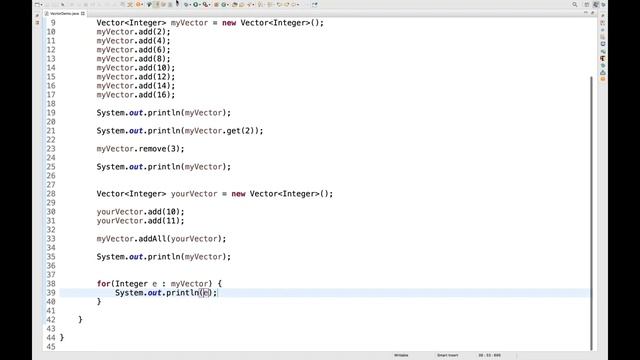Open the Run External Tools toolbar icon
The height and width of the screenshot is (360, 640).
point(206,4)
